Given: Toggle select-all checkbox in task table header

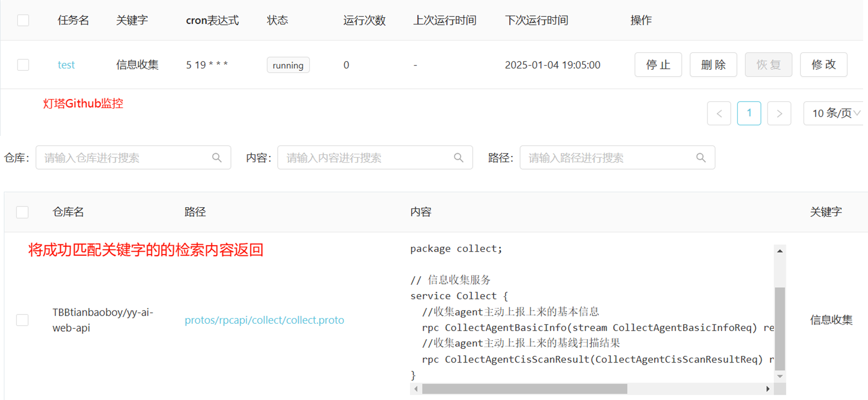Looking at the screenshot, I should pos(23,20).
